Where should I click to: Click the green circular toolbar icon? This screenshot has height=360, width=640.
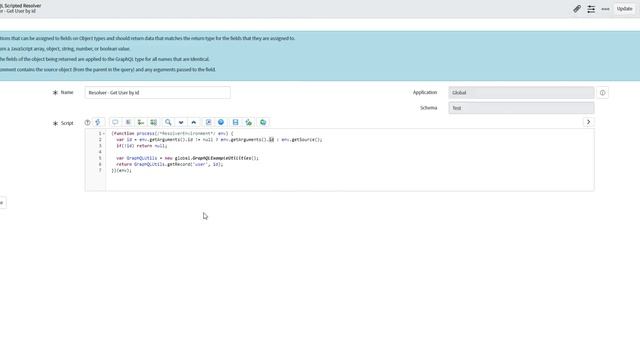[263, 122]
